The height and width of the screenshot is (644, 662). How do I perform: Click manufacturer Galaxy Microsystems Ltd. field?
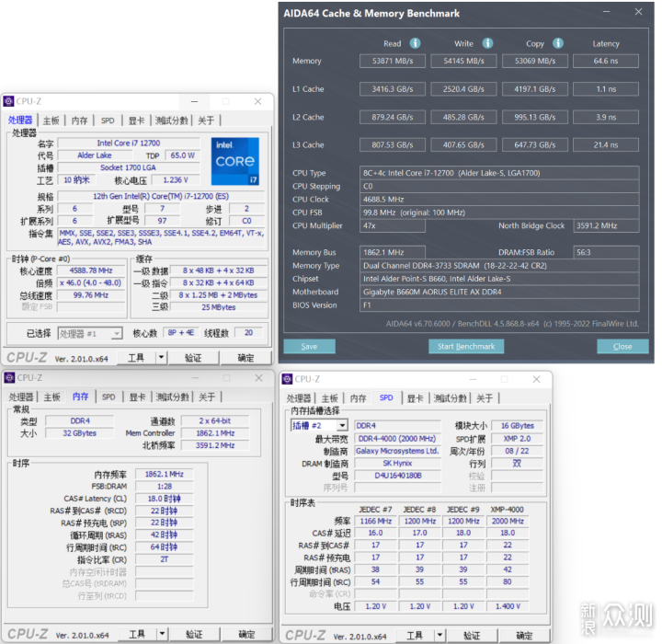(x=397, y=451)
